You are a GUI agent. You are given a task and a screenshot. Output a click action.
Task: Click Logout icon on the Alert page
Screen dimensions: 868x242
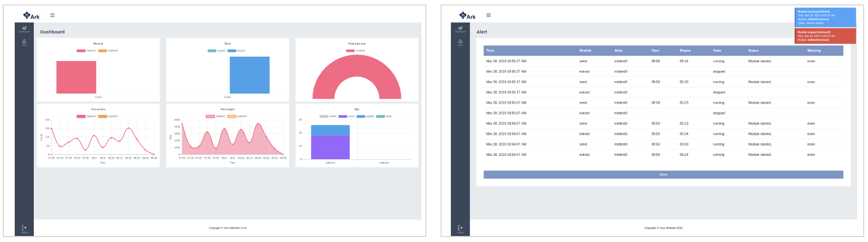(460, 228)
